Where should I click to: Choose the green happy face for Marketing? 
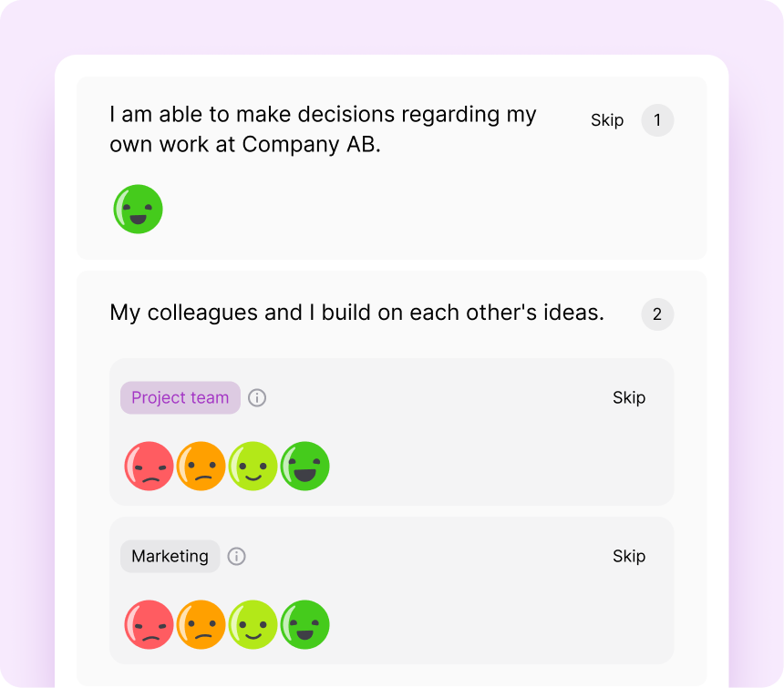[x=304, y=624]
